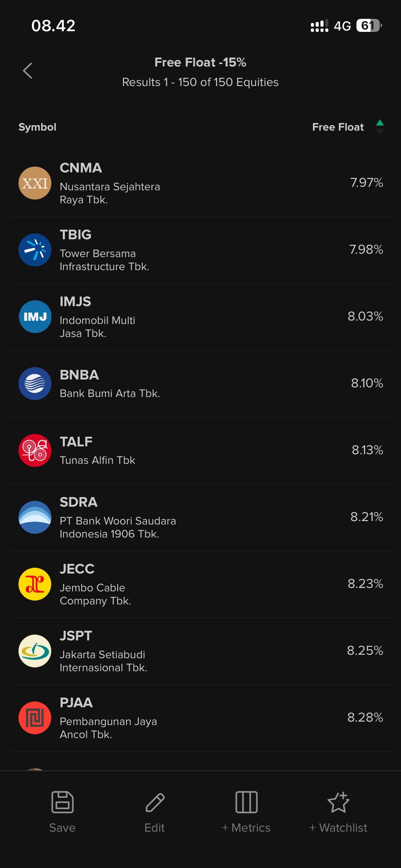This screenshot has width=401, height=868.
Task: Tap the add Metrics columns icon
Action: (x=246, y=802)
